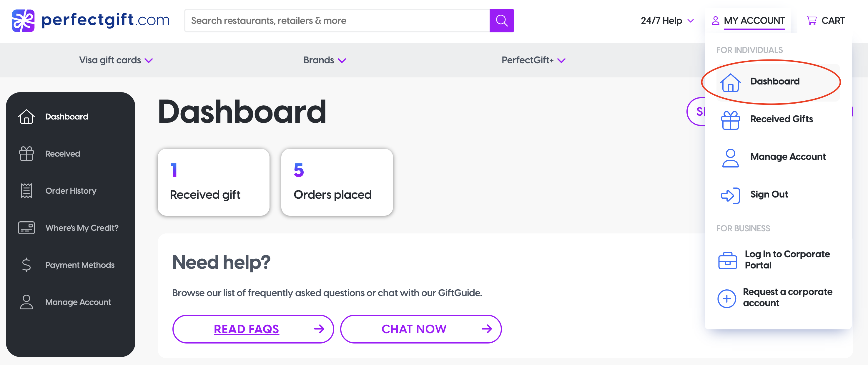Select the Received Gifts gift icon in dropdown
The height and width of the screenshot is (365, 868).
730,120
